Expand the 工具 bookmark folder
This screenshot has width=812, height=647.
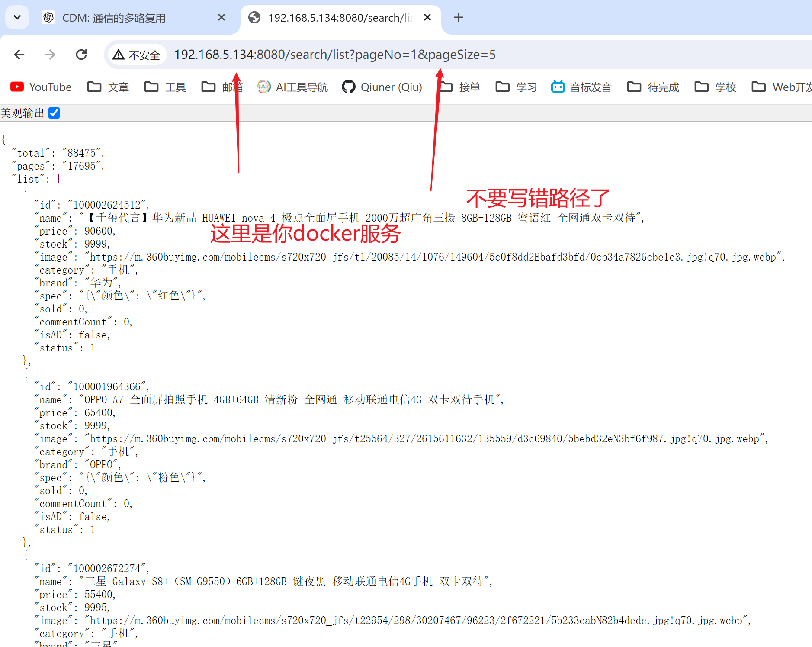[165, 87]
